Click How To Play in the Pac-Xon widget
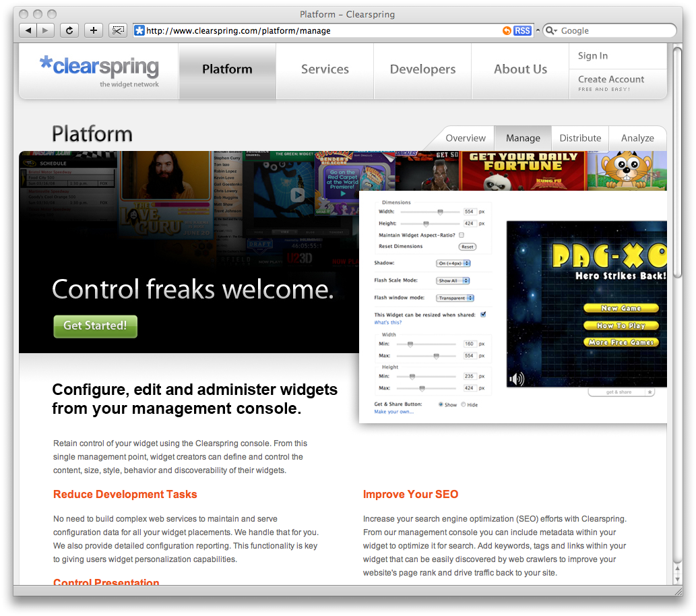The width and height of the screenshot is (696, 616). pos(621,326)
